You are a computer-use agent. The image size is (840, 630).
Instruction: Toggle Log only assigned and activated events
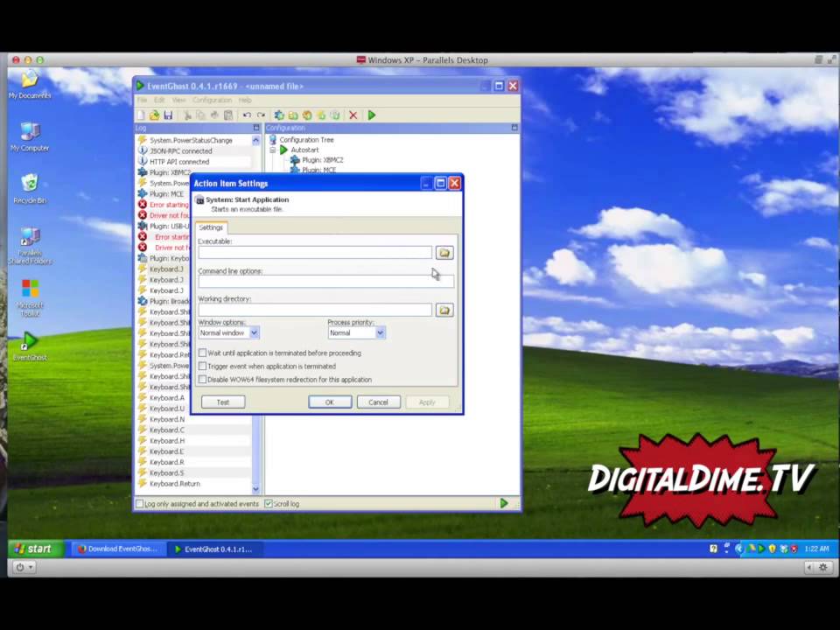point(140,504)
